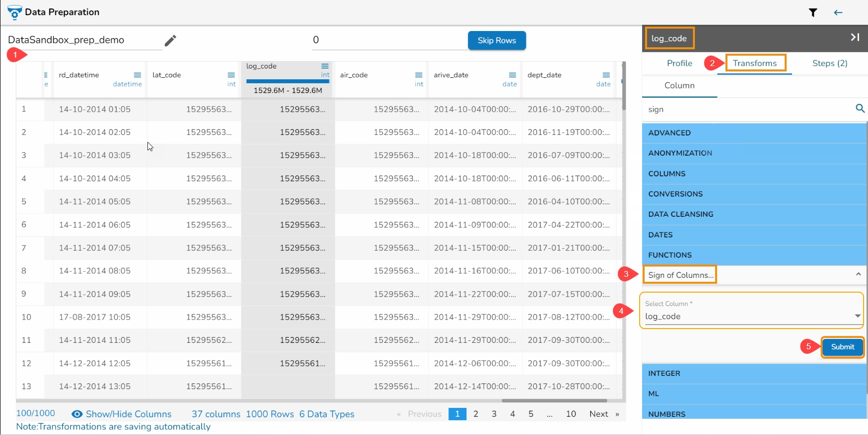Viewport: 868px width, 435px height.
Task: Collapse the Sign of Columns section
Action: [858, 274]
